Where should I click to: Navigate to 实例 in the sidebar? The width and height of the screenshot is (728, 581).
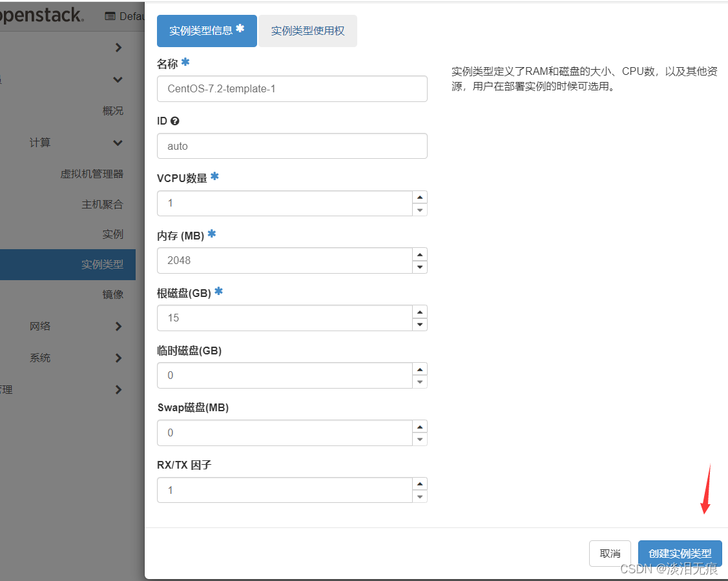tap(112, 234)
